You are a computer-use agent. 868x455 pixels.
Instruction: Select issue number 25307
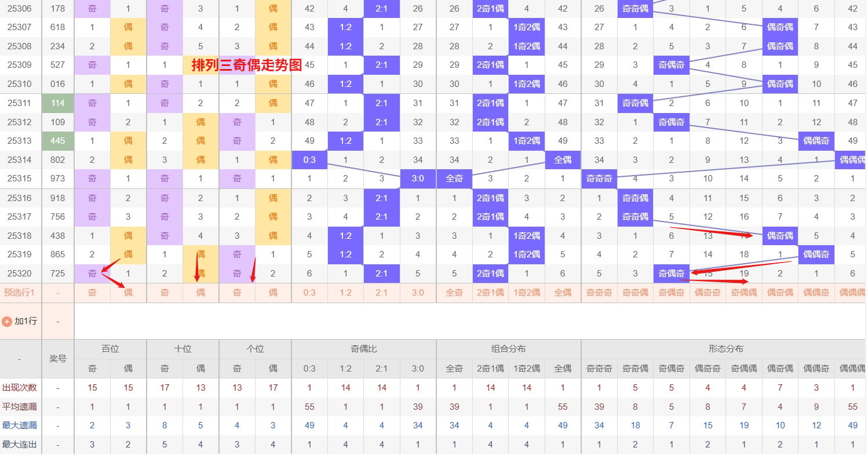[x=20, y=27]
